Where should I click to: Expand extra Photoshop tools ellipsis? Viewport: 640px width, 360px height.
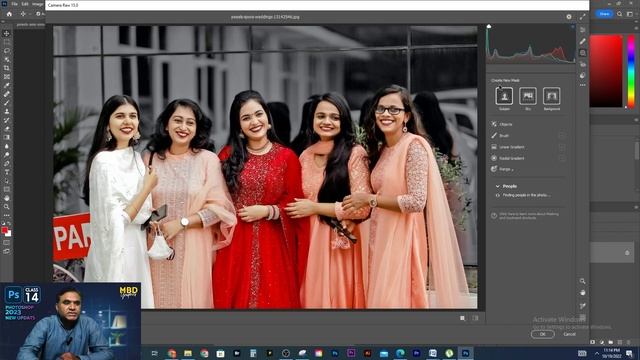(6, 215)
